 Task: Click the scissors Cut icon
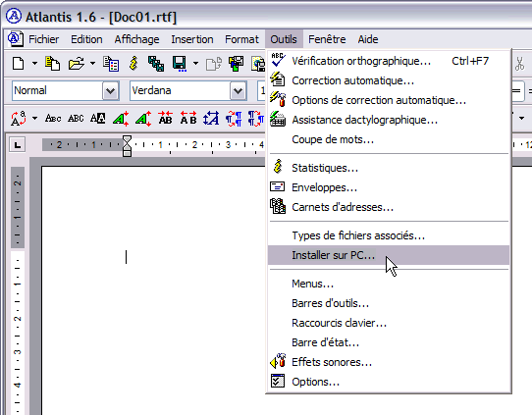(519, 64)
